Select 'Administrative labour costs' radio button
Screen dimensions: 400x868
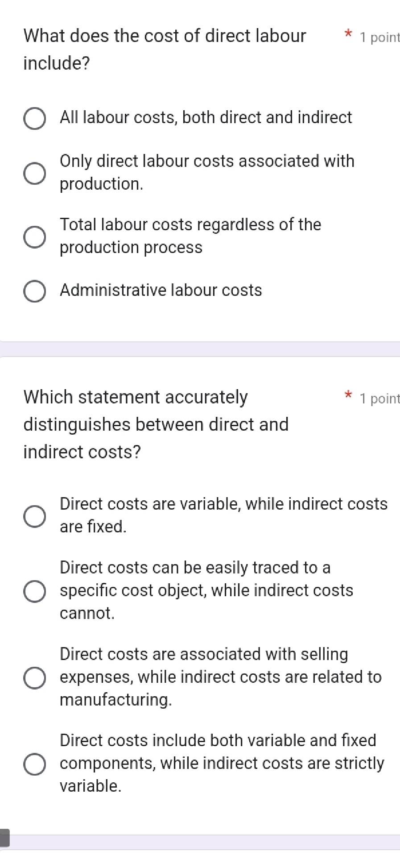click(34, 291)
